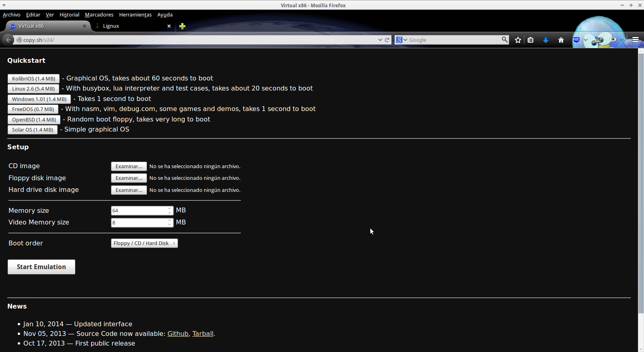Boot KolibriOS (1.4 MB)
Viewport: 644px width, 352px height.
point(34,78)
